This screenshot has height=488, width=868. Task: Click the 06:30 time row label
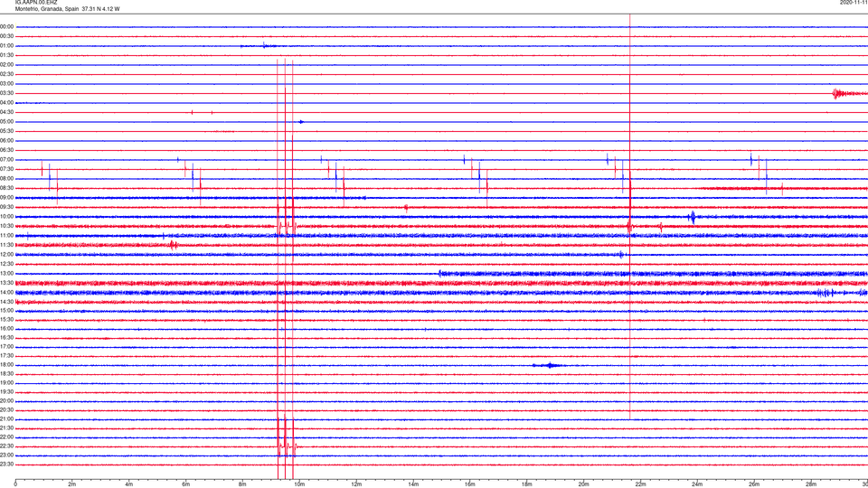pos(7,150)
